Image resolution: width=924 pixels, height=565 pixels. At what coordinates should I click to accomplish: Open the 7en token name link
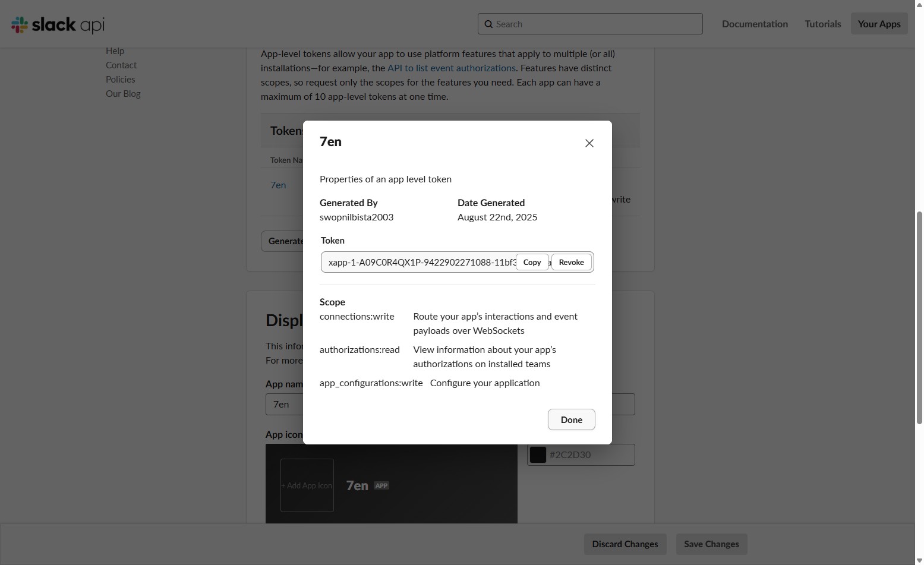278,185
